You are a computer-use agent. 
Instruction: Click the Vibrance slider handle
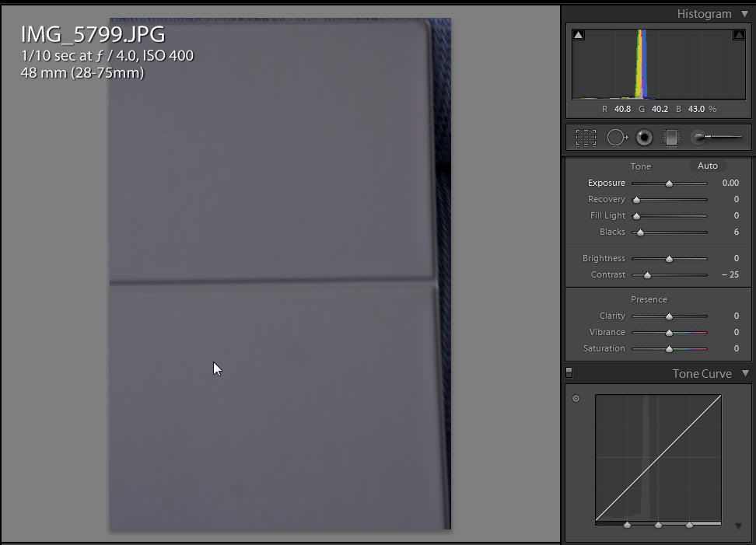(669, 333)
